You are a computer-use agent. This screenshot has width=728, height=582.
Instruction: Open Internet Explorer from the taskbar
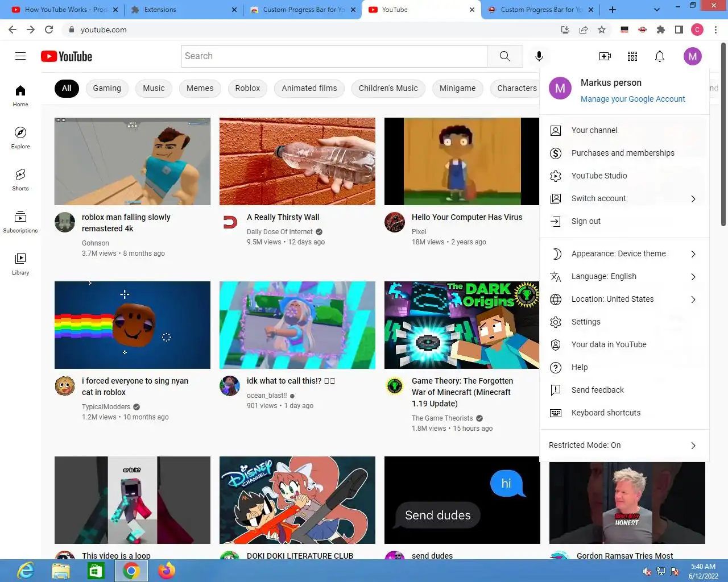coord(26,571)
